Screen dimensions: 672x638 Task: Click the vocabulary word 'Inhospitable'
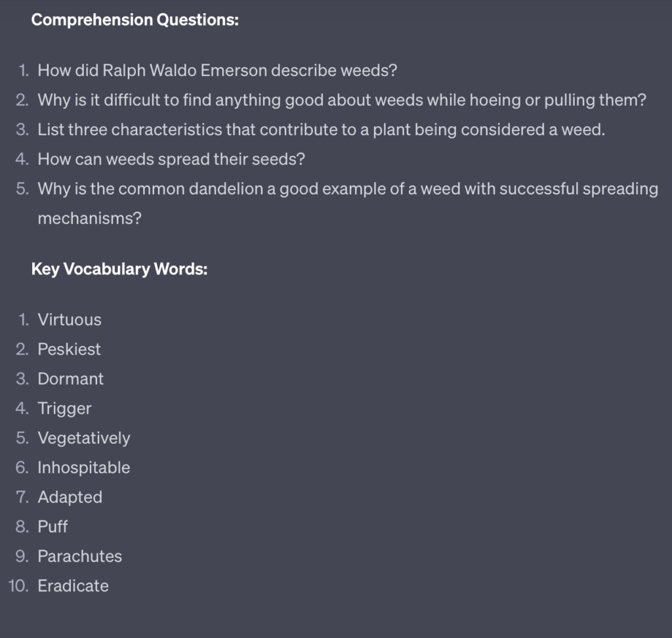[x=83, y=468]
